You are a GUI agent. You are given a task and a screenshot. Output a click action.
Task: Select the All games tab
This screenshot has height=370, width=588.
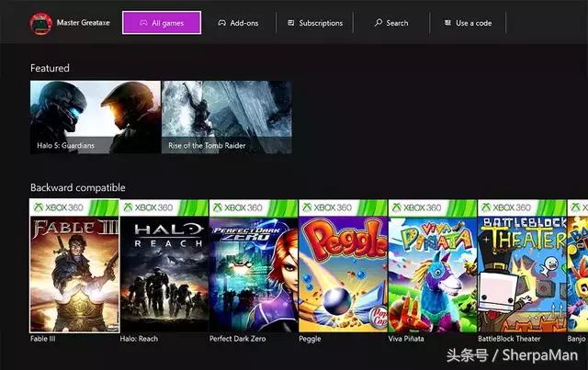point(162,23)
